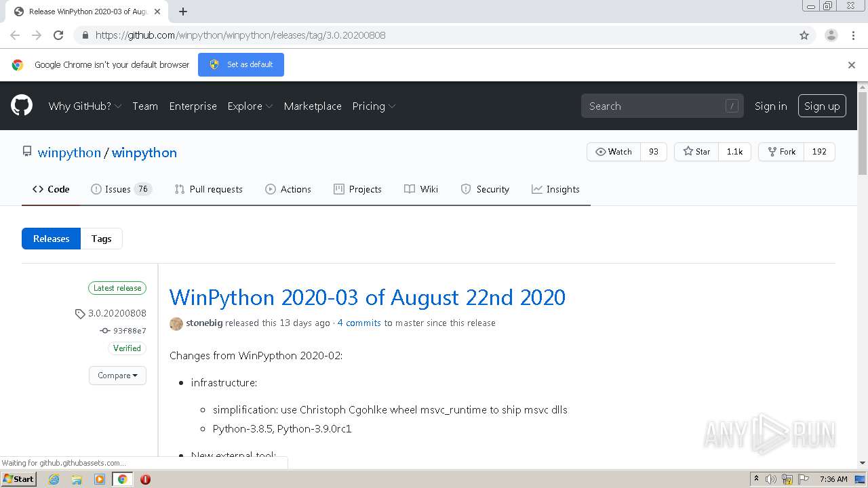The image size is (868, 488).
Task: Open Chrome three-dot menu
Action: pyautogui.click(x=853, y=35)
